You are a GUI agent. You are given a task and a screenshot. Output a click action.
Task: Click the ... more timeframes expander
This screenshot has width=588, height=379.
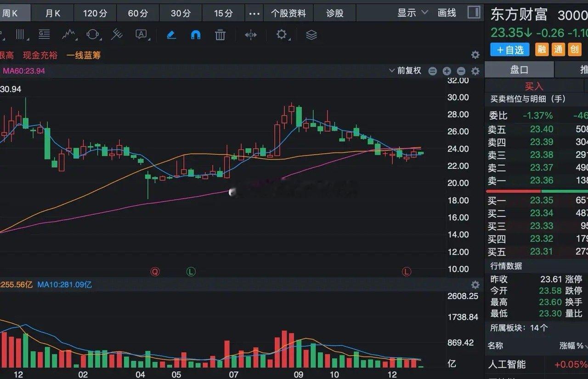[x=254, y=14]
